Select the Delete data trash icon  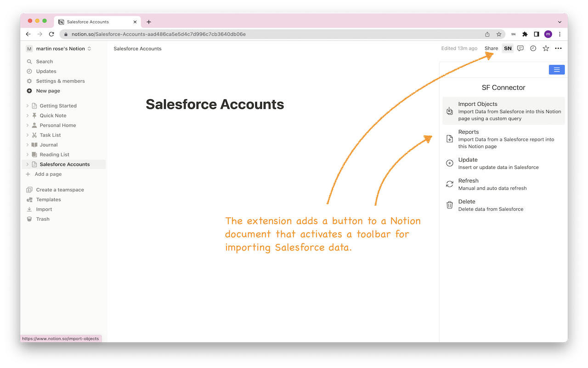click(x=449, y=205)
